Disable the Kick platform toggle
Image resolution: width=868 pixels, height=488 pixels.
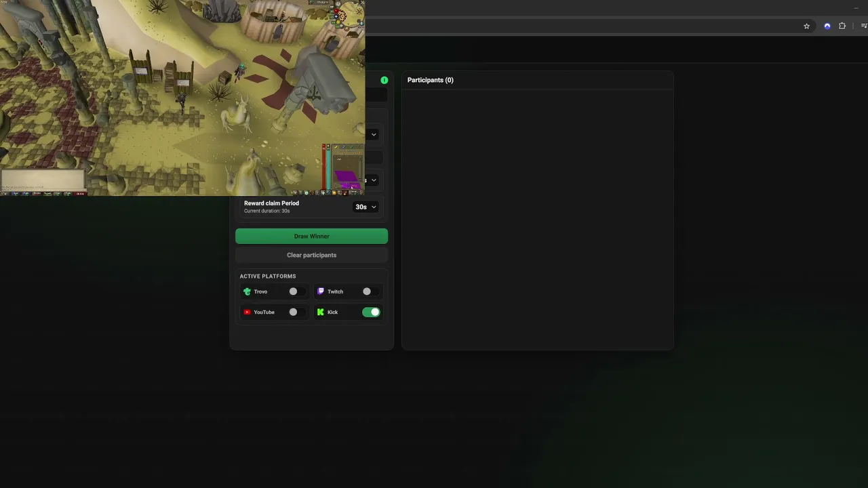(371, 312)
